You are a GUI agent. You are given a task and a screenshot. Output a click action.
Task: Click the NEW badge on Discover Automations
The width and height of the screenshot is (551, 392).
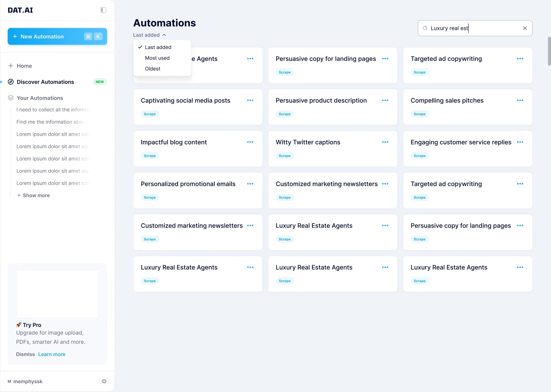tap(100, 82)
